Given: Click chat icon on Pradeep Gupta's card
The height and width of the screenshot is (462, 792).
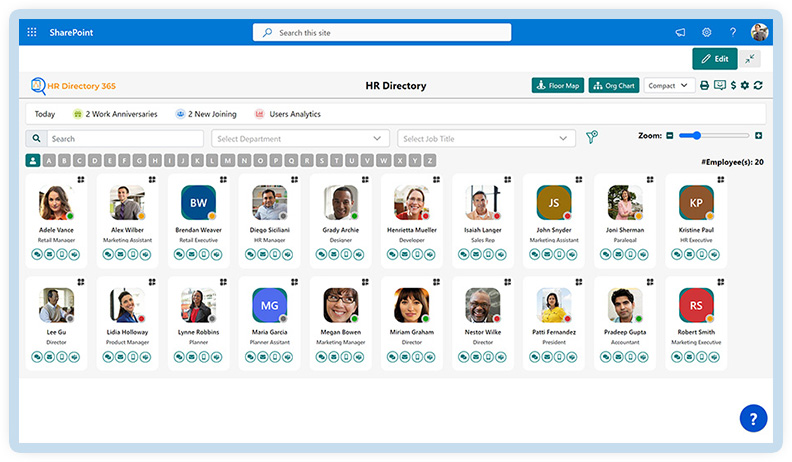Looking at the screenshot, I should pos(606,357).
